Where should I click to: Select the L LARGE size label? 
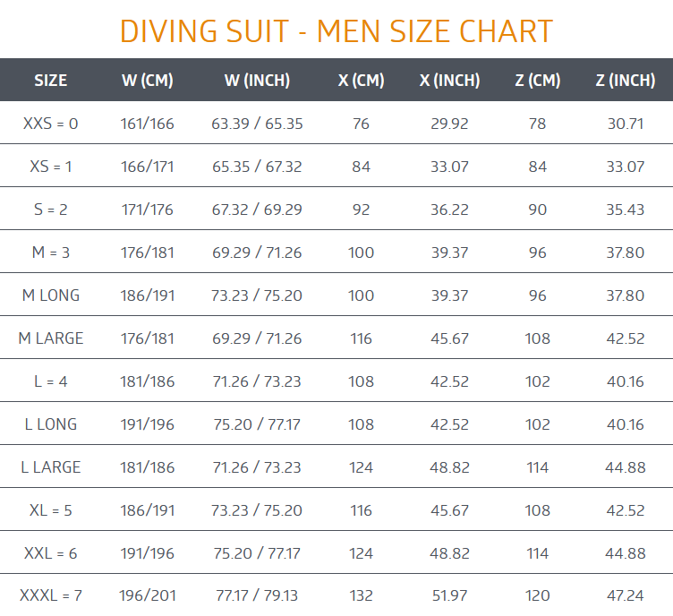tap(51, 467)
